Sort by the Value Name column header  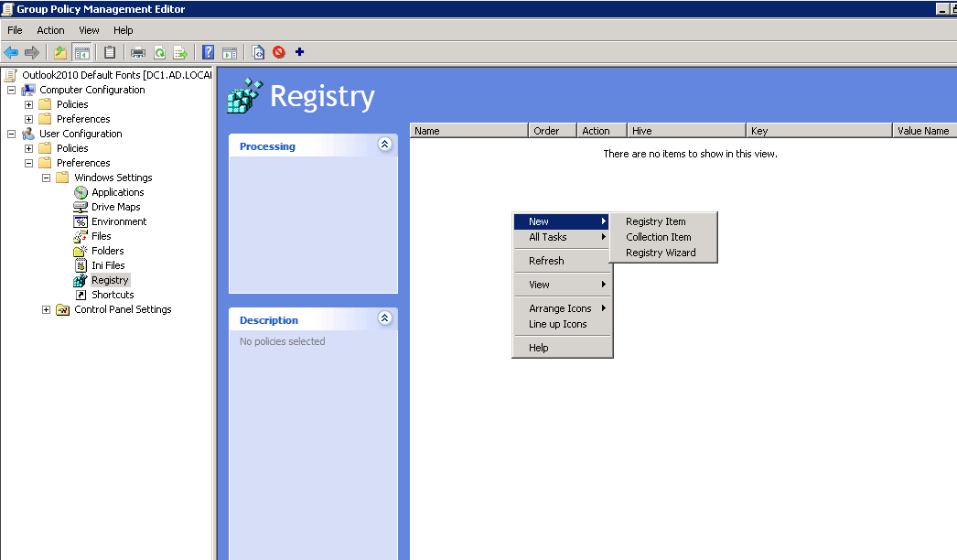tap(925, 131)
